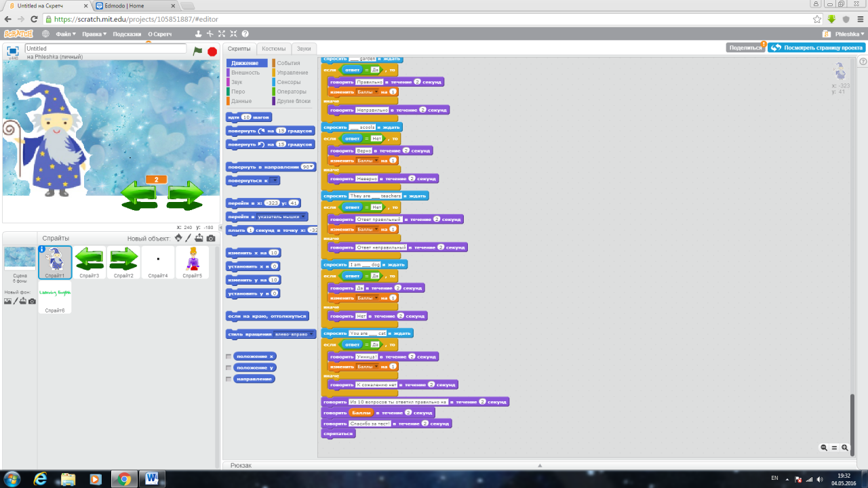
Task: Enable the 'направление' stage monitor checkbox
Action: click(229, 380)
